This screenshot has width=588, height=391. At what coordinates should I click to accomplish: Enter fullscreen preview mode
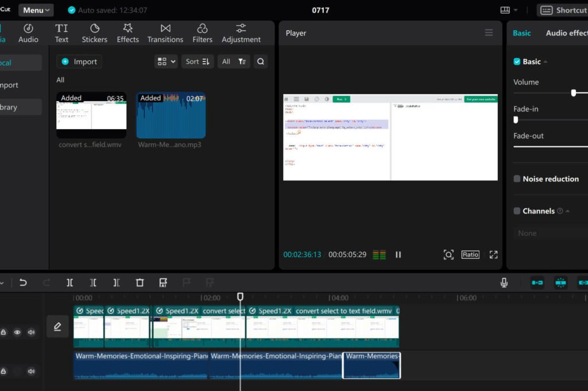493,254
